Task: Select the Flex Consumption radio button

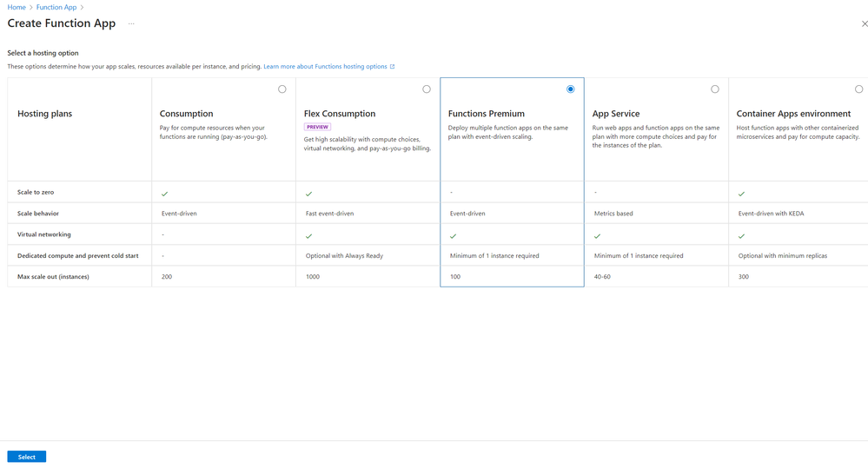Action: tap(427, 89)
